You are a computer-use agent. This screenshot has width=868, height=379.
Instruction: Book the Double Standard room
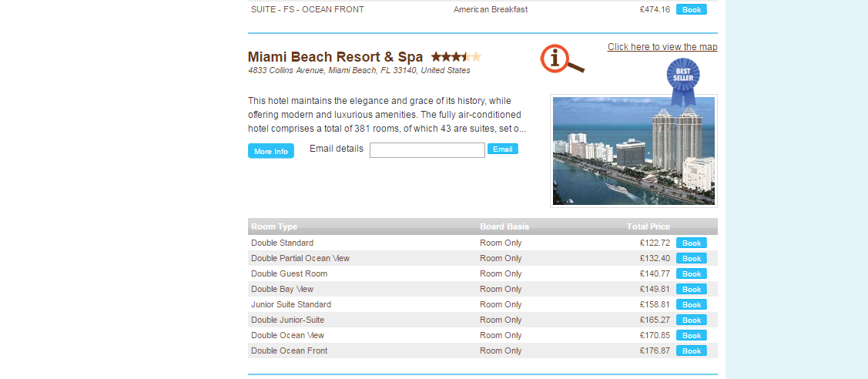[692, 243]
